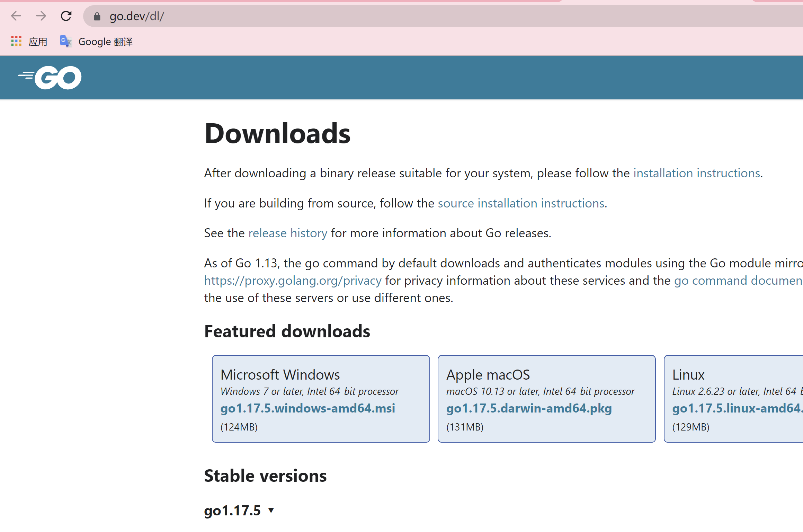Open the installation instructions link
This screenshot has width=803, height=532.
[x=696, y=173]
